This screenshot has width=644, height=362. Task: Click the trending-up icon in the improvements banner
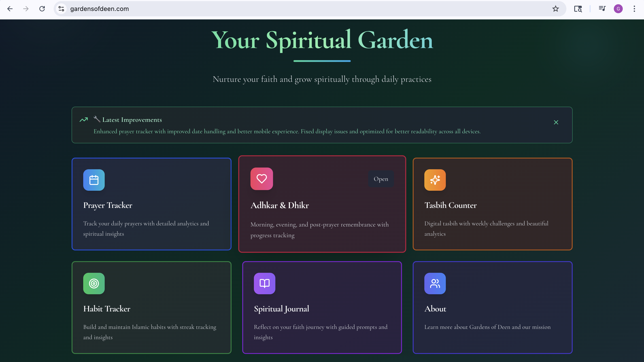click(84, 120)
